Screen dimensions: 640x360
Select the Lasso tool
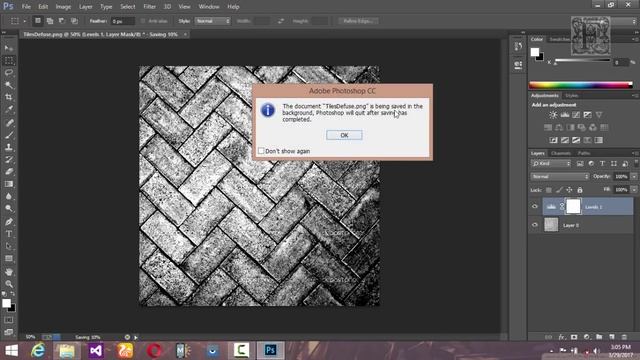(9, 73)
